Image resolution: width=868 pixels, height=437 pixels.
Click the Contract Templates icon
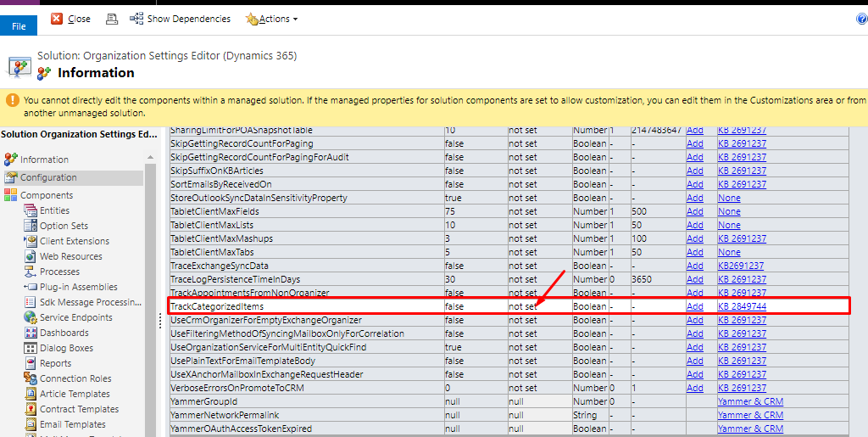click(x=31, y=409)
